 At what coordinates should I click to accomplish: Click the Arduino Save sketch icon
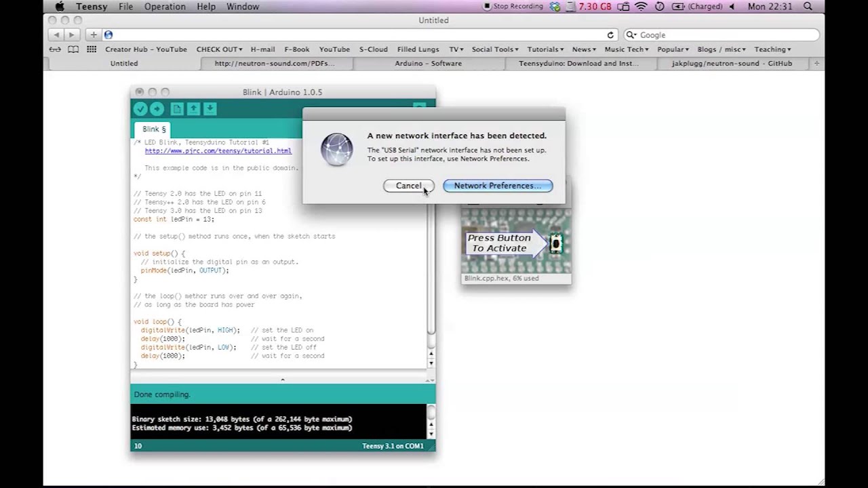210,109
